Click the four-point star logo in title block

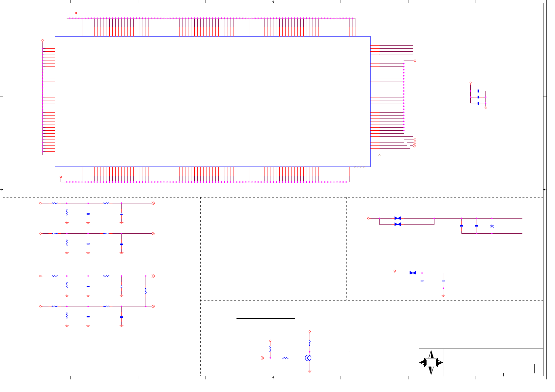(431, 362)
